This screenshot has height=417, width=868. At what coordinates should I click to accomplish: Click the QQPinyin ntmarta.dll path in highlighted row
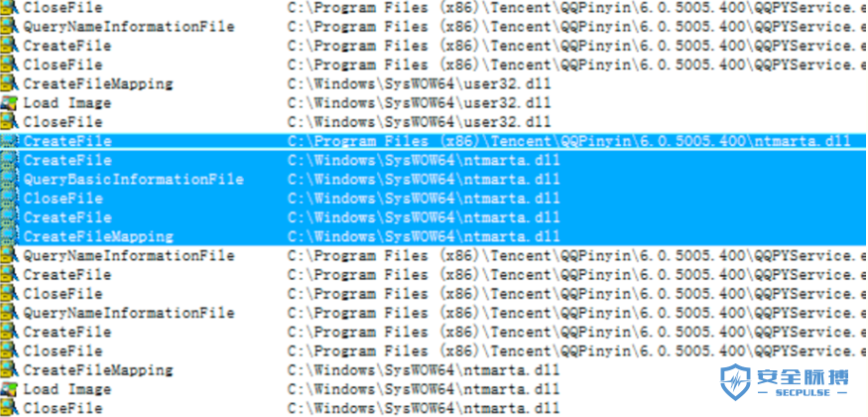pyautogui.click(x=569, y=141)
